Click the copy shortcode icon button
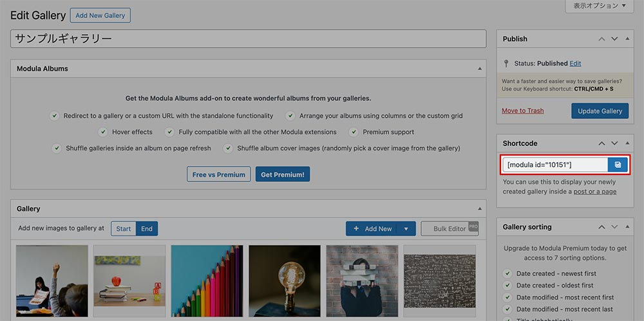The image size is (644, 321). point(618,165)
